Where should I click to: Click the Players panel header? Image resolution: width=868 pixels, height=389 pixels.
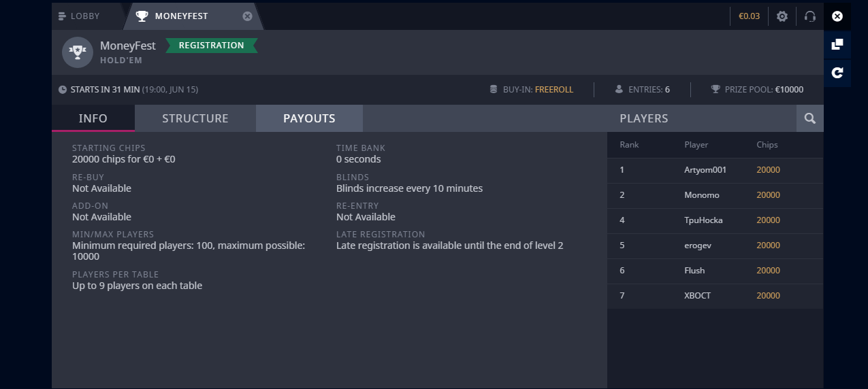pos(643,118)
